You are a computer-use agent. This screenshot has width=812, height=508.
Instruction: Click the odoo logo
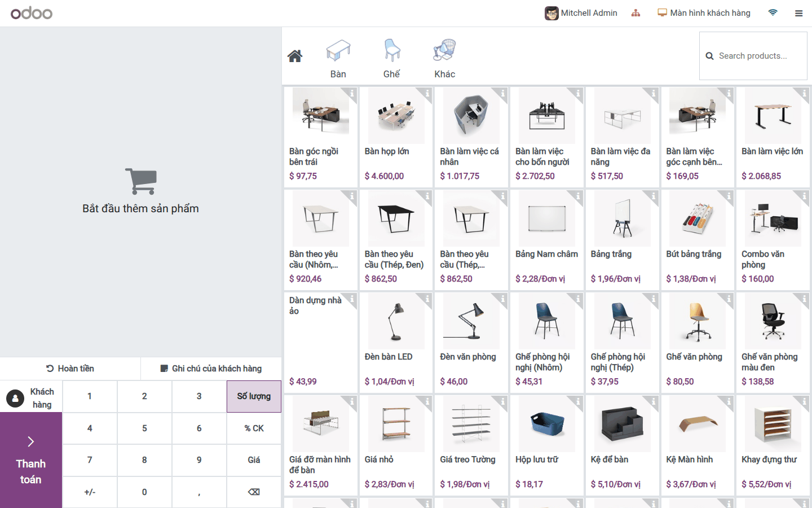32,13
